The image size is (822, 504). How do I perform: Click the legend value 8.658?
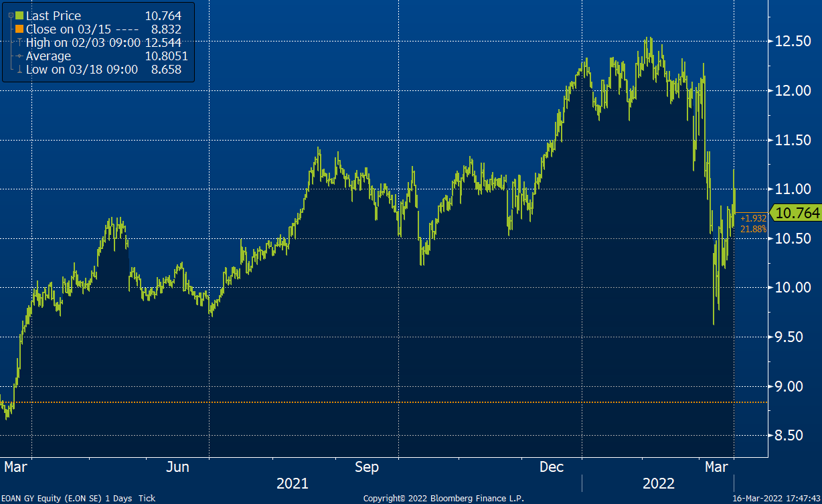click(x=166, y=69)
